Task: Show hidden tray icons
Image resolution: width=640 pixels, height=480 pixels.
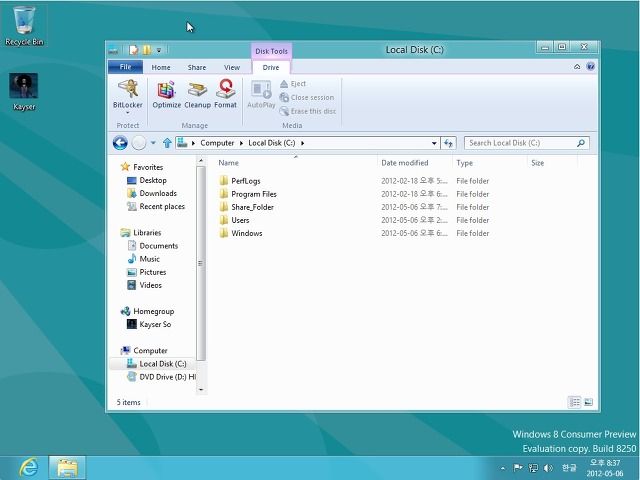Action: 502,468
